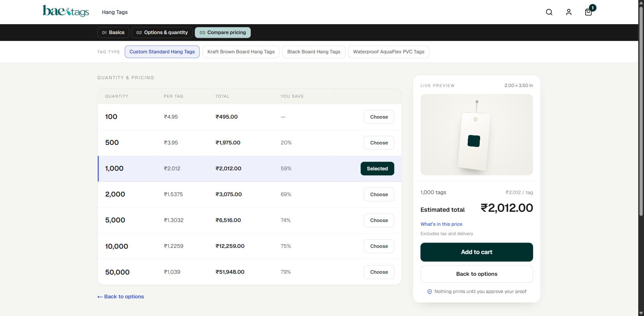The width and height of the screenshot is (644, 316).
Task: Click the TOTAL column header
Action: pos(222,96)
